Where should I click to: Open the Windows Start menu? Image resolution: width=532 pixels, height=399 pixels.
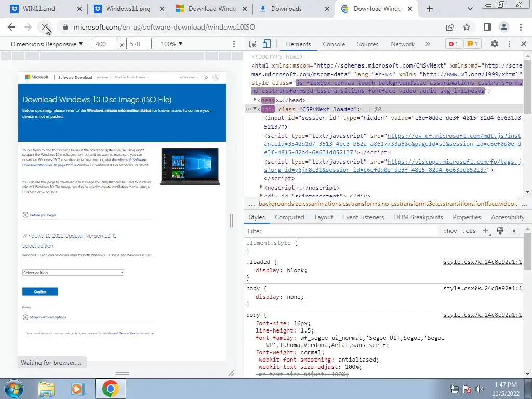click(14, 389)
